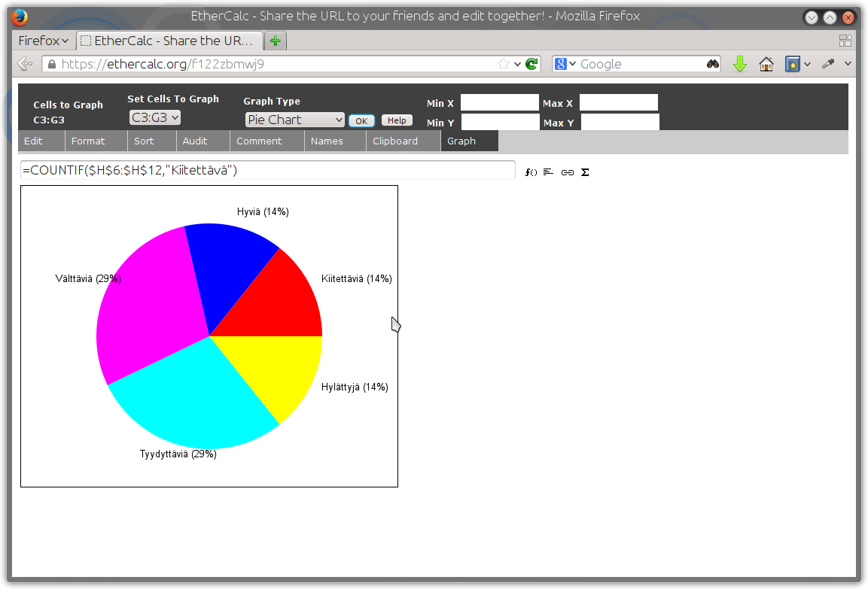Click the function (fx) icon
The height and width of the screenshot is (589, 868).
click(x=531, y=172)
